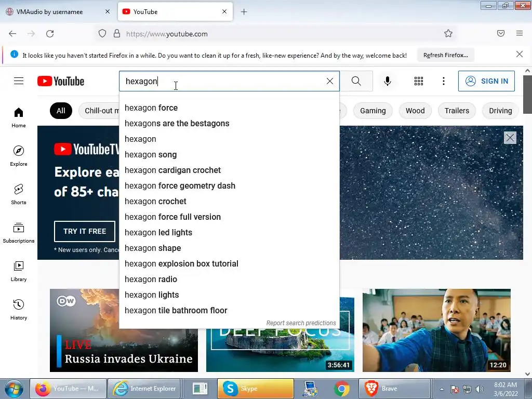Open the Windows Start menu
The width and height of the screenshot is (532, 399).
tap(14, 389)
